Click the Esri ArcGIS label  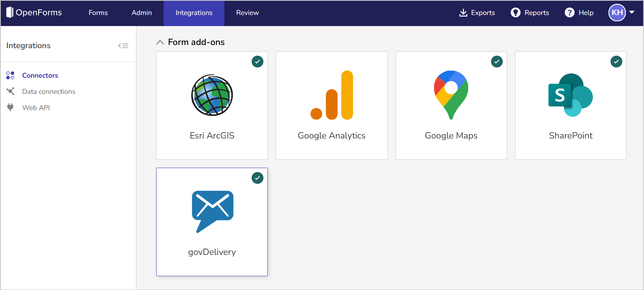coord(212,135)
